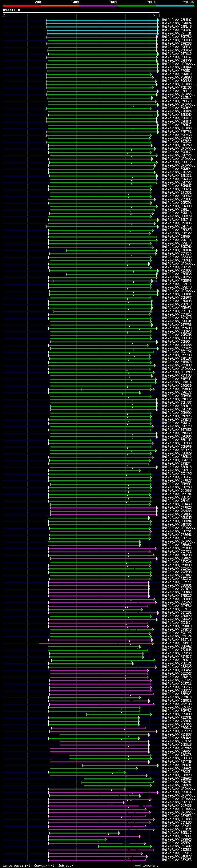Open hit UniRef100_A7QHX4
Image resolution: width=197 pixels, height=868 pixels.
click(177, 111)
